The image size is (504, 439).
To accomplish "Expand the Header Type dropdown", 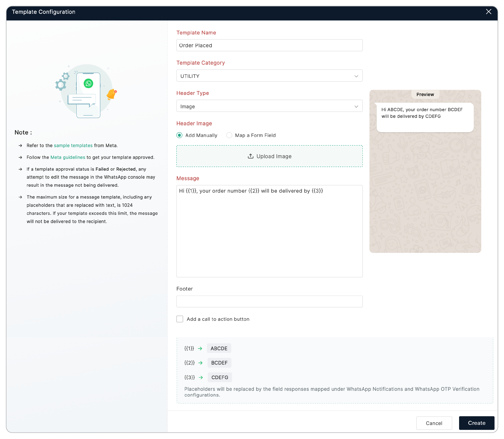I will click(269, 106).
